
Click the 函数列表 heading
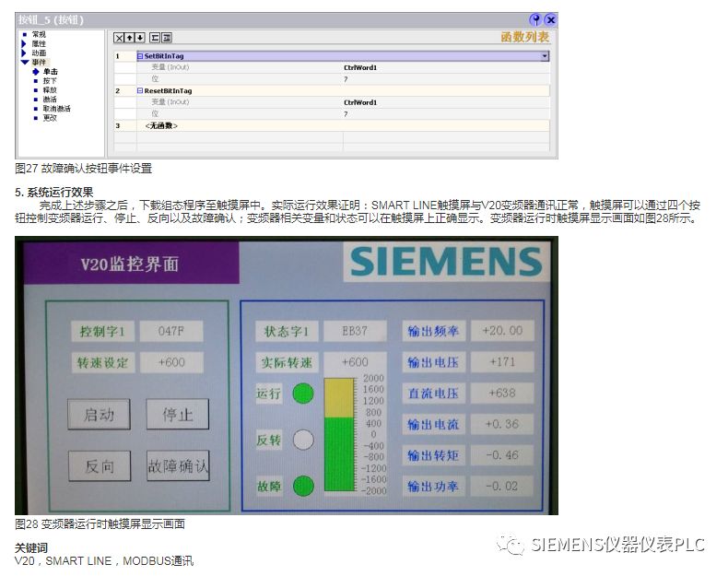pos(524,37)
